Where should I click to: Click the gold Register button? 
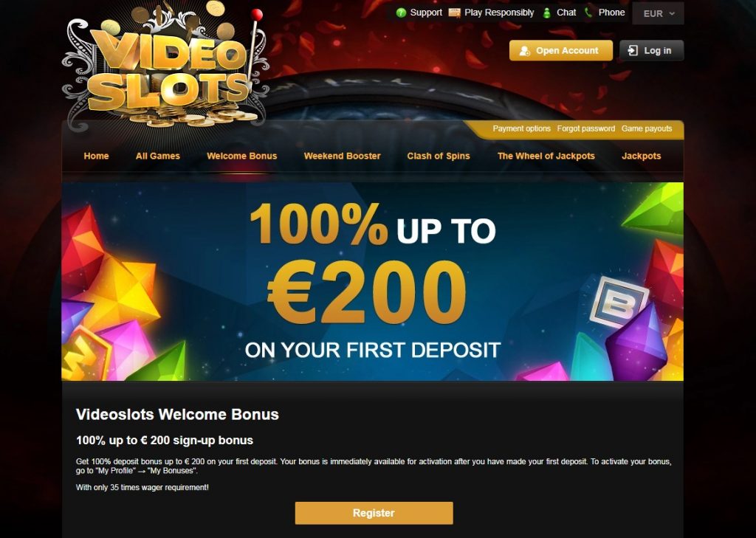point(374,513)
